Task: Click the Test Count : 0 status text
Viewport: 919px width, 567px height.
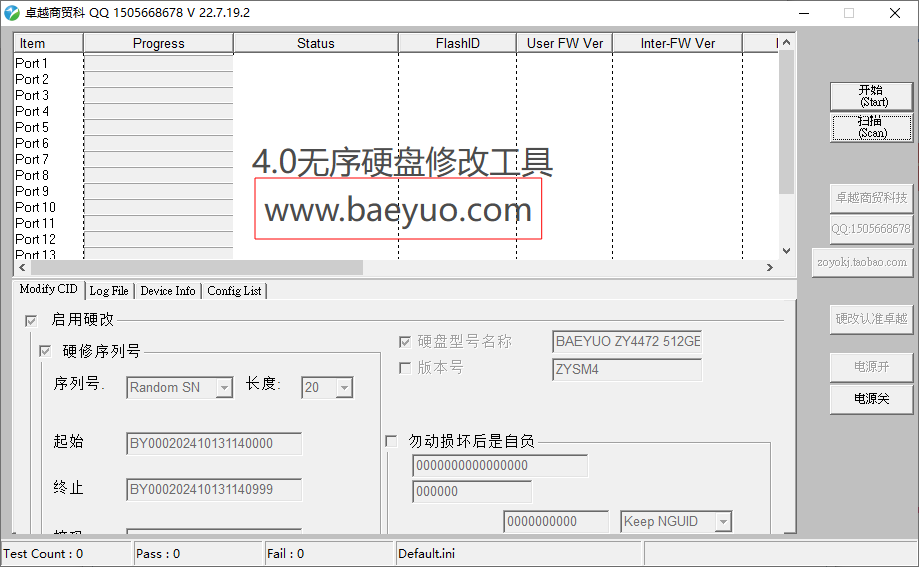Action: point(43,554)
